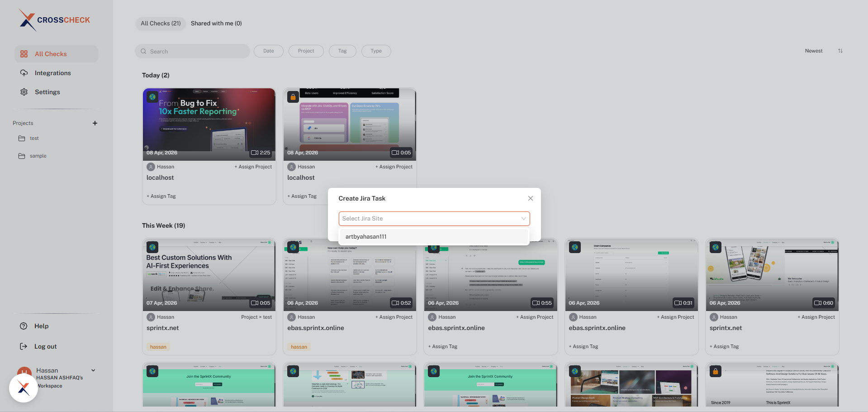868x412 pixels.
Task: Click the 0:31 video duration badge
Action: (x=683, y=303)
